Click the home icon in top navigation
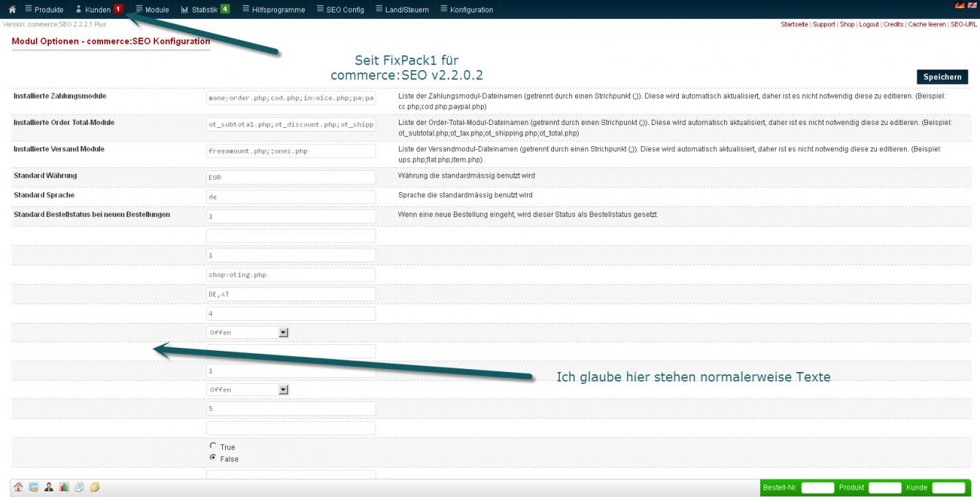This screenshot has height=497, width=980. (12, 10)
